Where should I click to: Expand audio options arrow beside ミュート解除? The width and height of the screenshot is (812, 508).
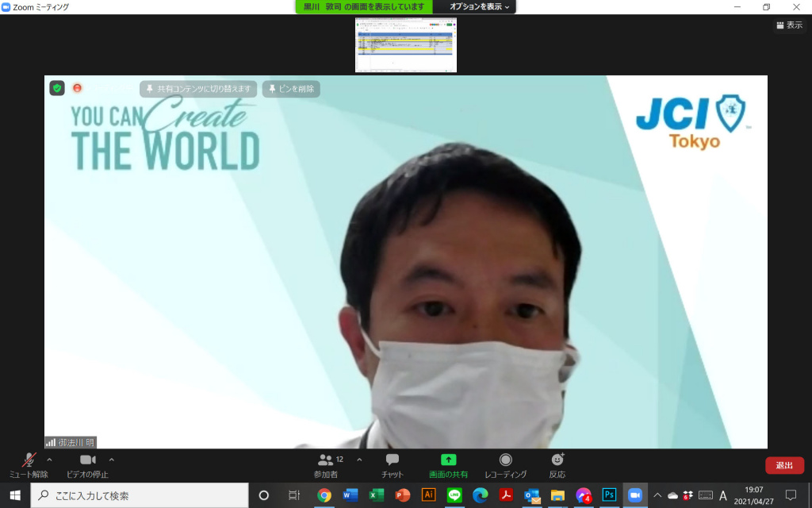click(x=49, y=460)
